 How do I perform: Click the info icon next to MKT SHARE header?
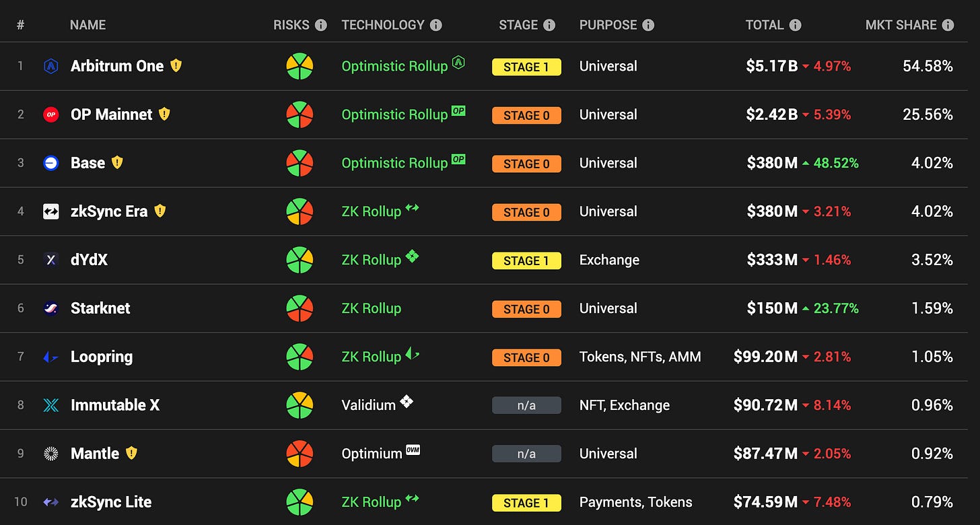948,25
